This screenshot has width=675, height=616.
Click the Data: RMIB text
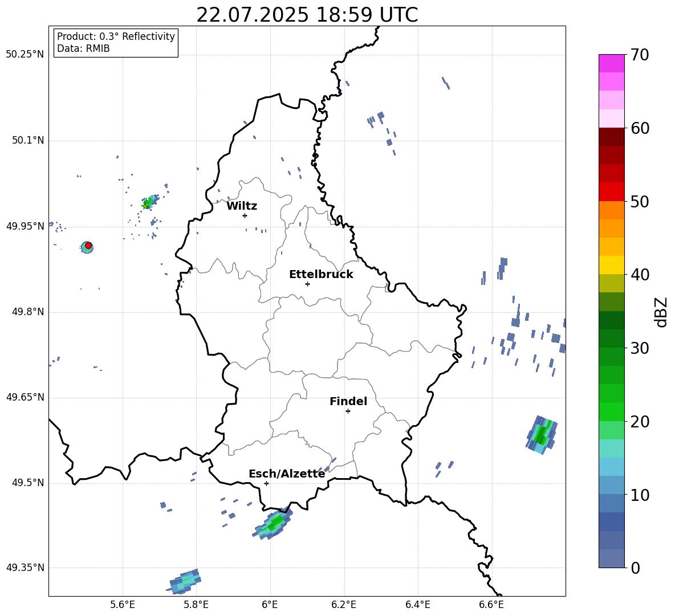point(83,48)
